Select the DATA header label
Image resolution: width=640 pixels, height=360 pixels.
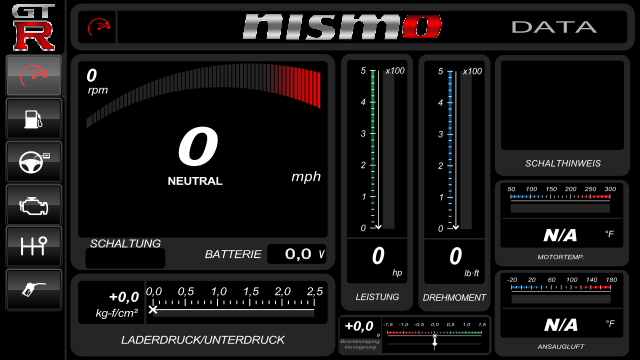click(554, 27)
